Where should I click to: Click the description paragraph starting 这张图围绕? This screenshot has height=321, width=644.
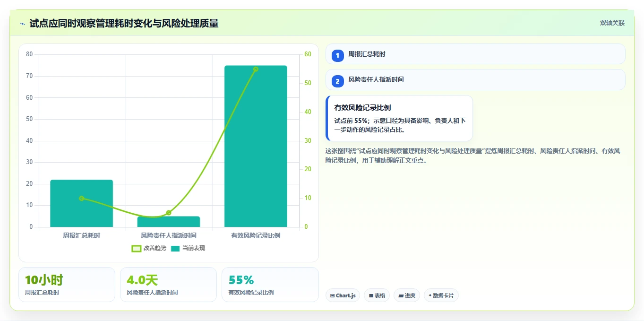[x=472, y=156]
